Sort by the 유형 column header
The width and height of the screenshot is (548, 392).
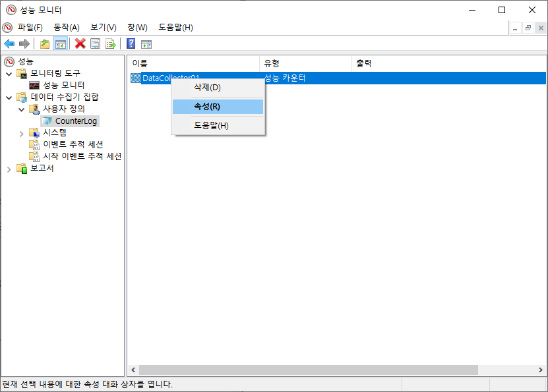click(305, 63)
